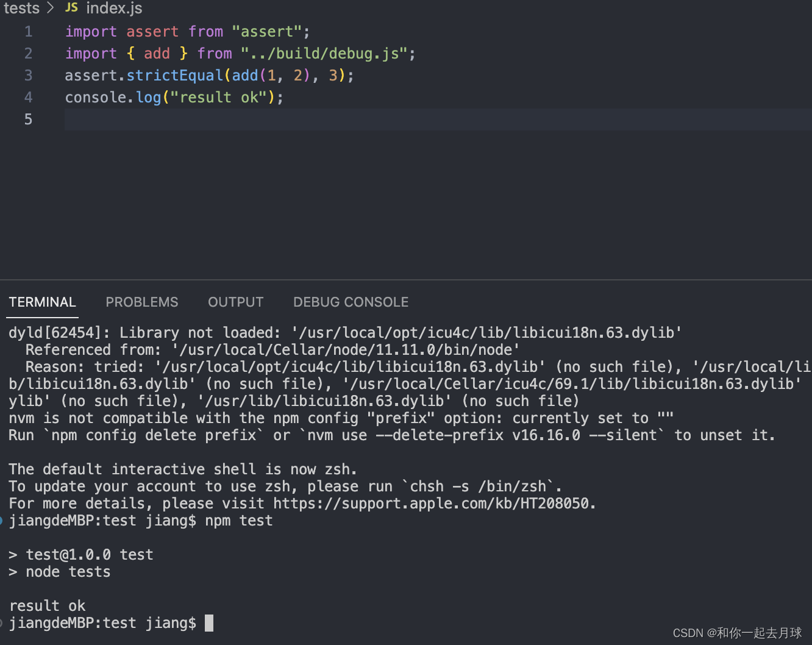Image resolution: width=812 pixels, height=645 pixels.
Task: Click the result ok output text
Action: coord(47,605)
